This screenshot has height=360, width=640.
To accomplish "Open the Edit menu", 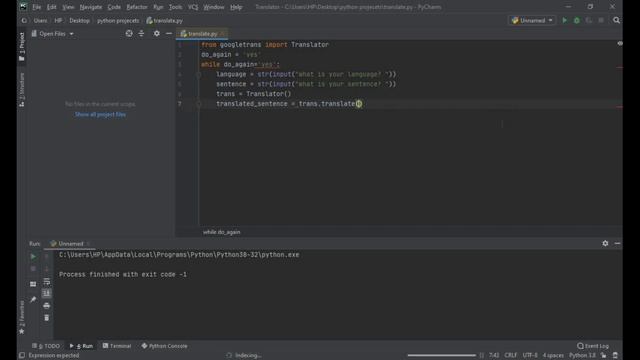I will pos(51,7).
